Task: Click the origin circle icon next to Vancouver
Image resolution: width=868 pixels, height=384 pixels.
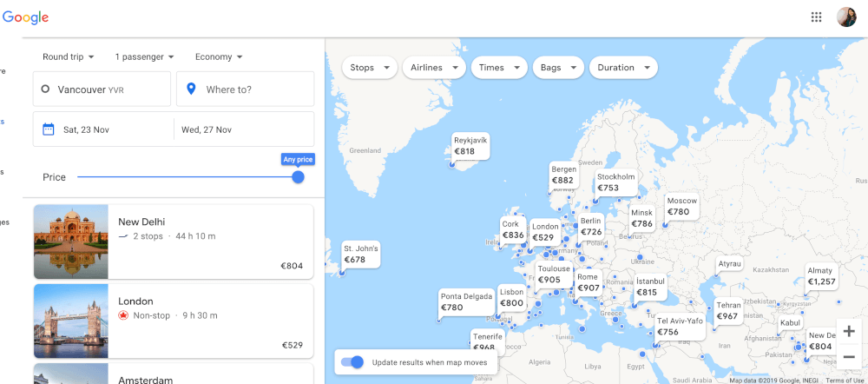Action: (45, 89)
